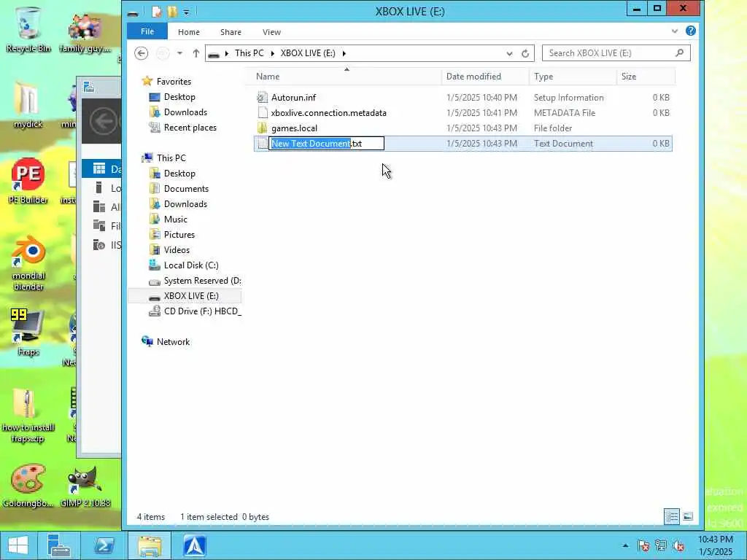Viewport: 747px width, 560px height.
Task: Click the Back navigation arrow in Explorer
Action: point(141,52)
